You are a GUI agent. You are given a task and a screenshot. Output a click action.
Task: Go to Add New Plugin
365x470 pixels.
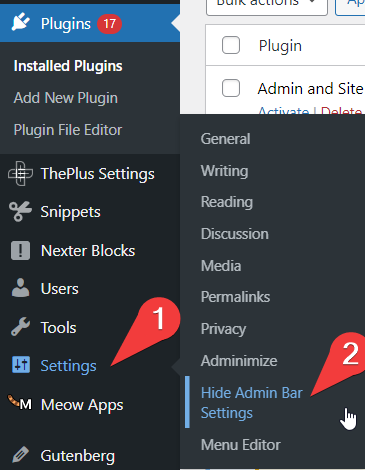[66, 98]
